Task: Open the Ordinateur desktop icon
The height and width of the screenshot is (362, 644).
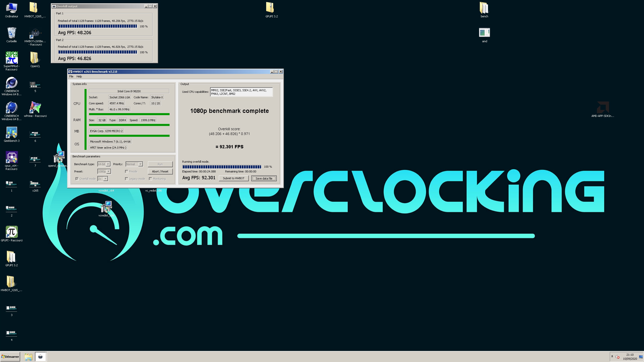Action: [x=12, y=10]
